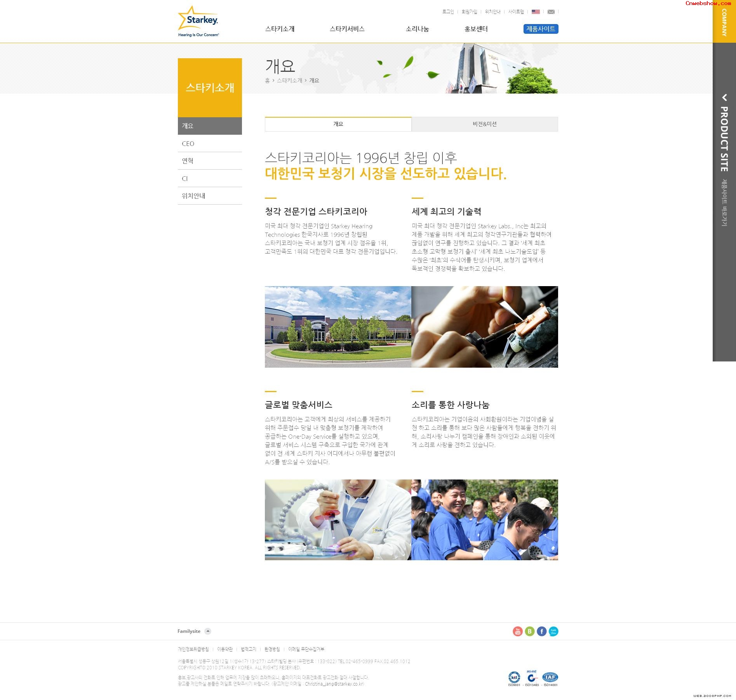Switch language with the US flag icon
Image resolution: width=736 pixels, height=700 pixels.
point(536,12)
